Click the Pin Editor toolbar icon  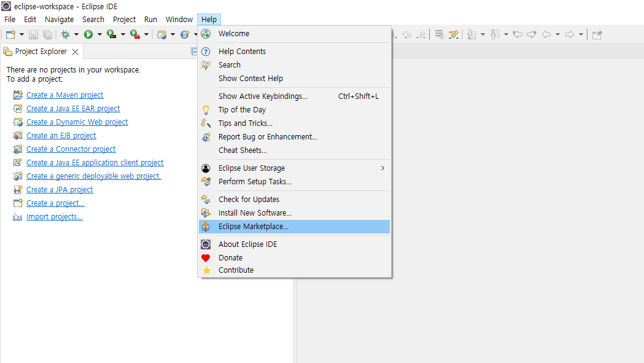[x=597, y=34]
